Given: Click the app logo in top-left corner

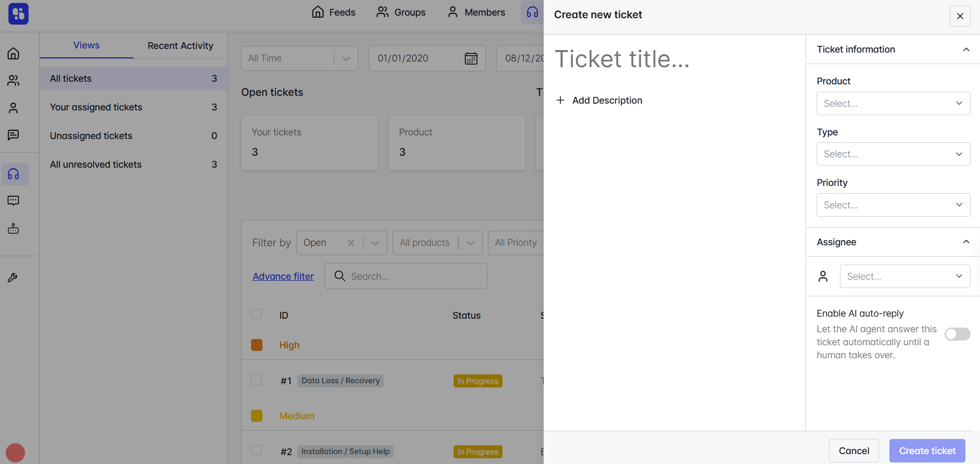Looking at the screenshot, I should [x=18, y=14].
